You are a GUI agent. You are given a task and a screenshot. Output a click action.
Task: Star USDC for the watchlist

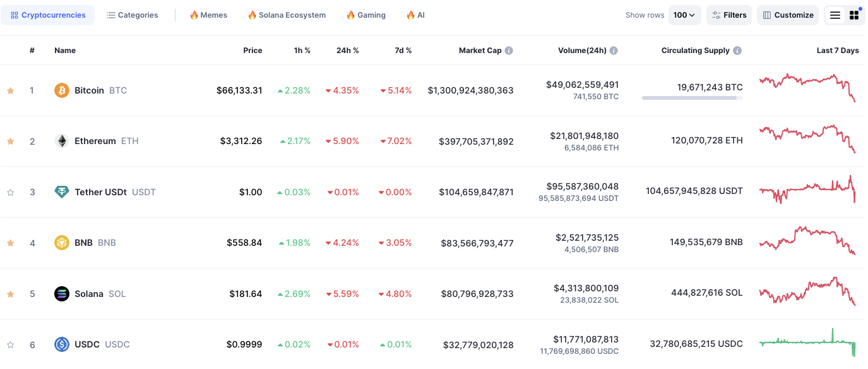[x=10, y=345]
